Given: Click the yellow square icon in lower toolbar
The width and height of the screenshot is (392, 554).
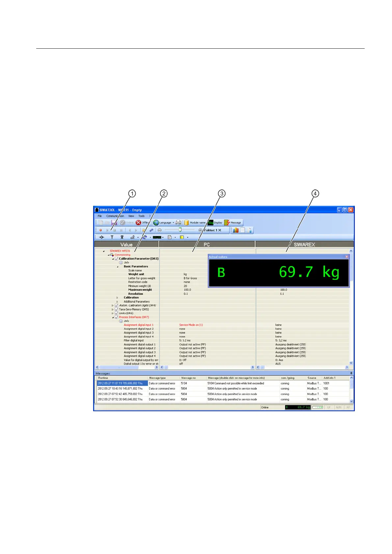Looking at the screenshot, I should point(182,237).
